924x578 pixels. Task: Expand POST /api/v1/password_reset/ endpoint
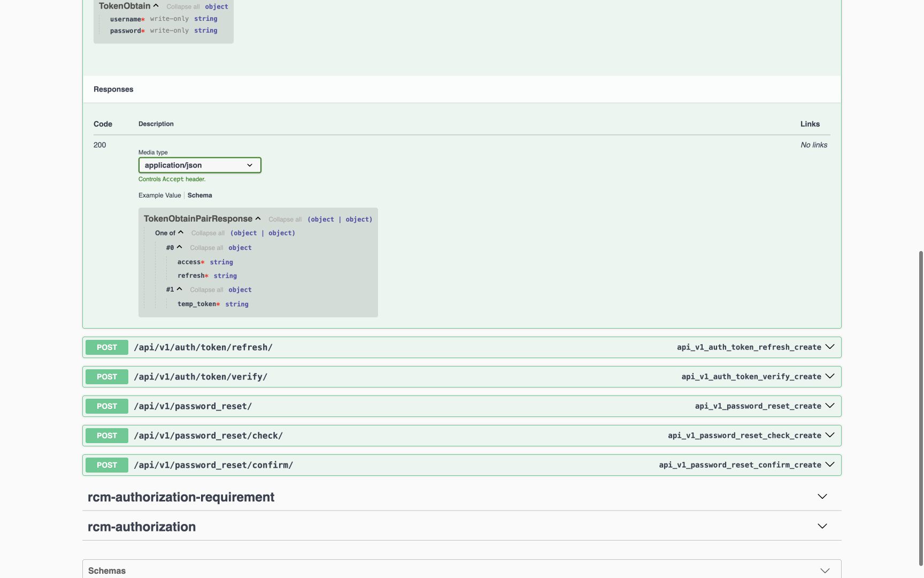(x=461, y=406)
